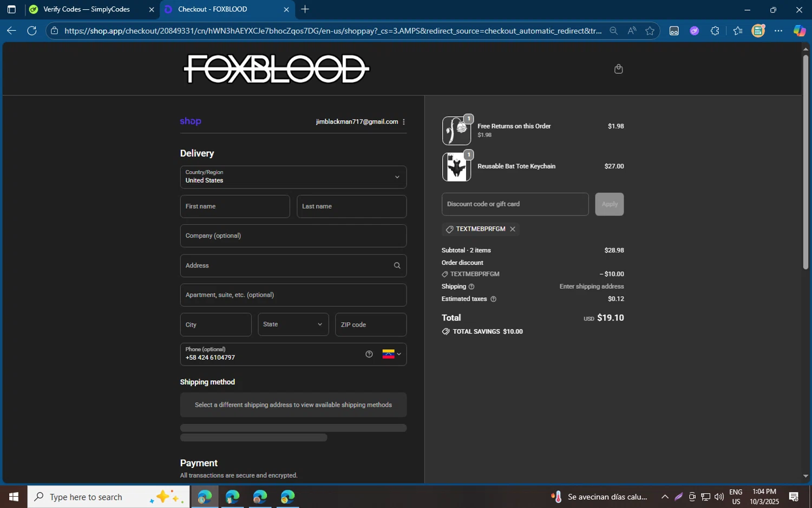Activate Read aloud icon
Screen dimensions: 812x508
point(632,31)
